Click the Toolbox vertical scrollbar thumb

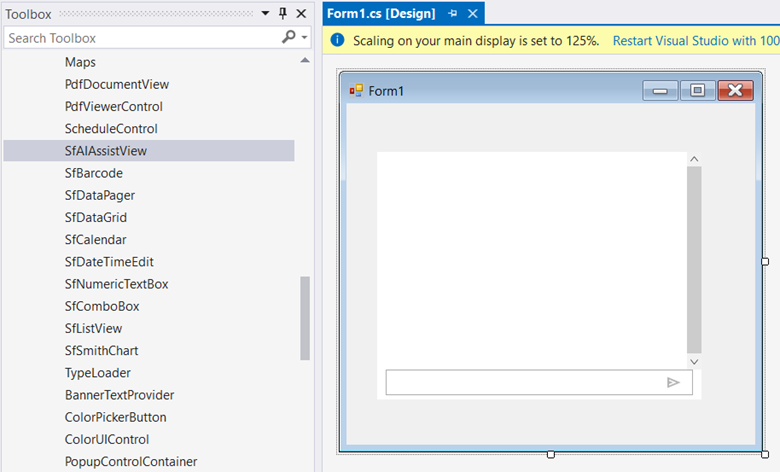[x=305, y=318]
